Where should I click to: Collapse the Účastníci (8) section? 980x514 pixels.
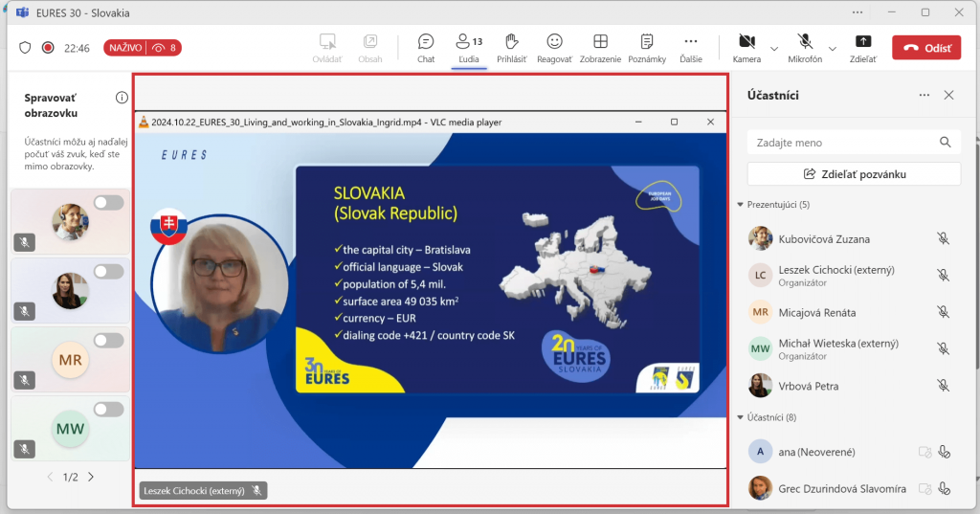pyautogui.click(x=740, y=417)
